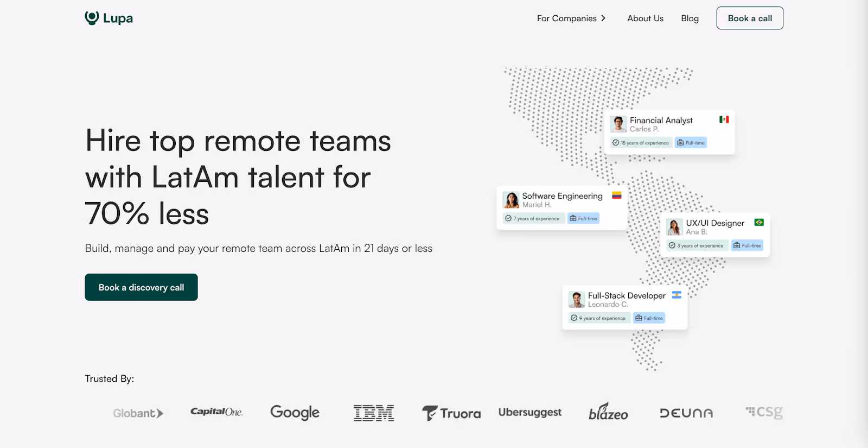Click Carlos P. profile photo
This screenshot has height=448, width=868.
tap(618, 124)
